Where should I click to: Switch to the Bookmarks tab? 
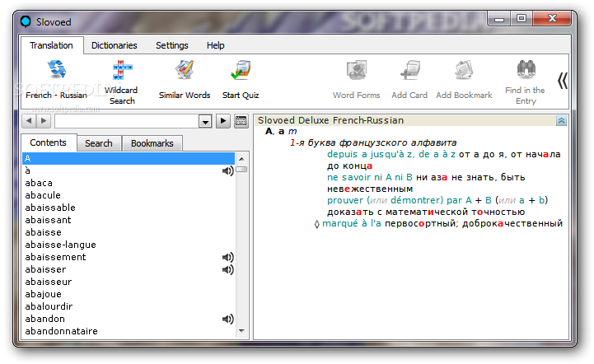click(152, 143)
